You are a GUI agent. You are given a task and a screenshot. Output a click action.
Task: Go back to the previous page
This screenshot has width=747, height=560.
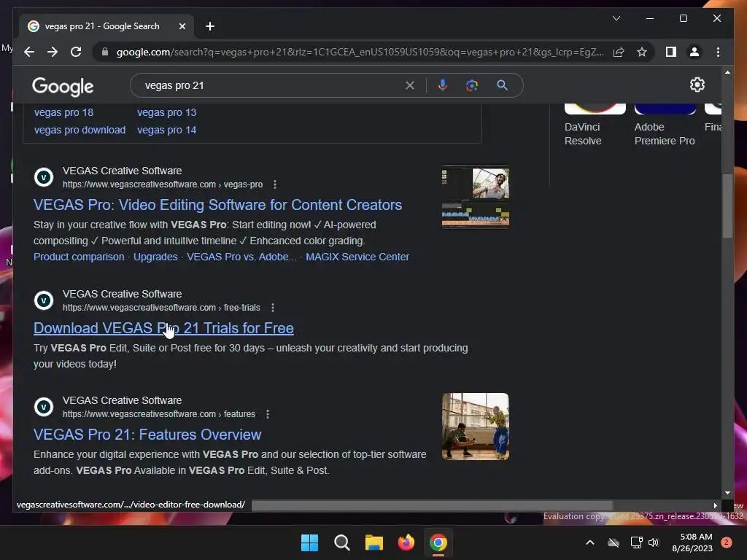29,52
